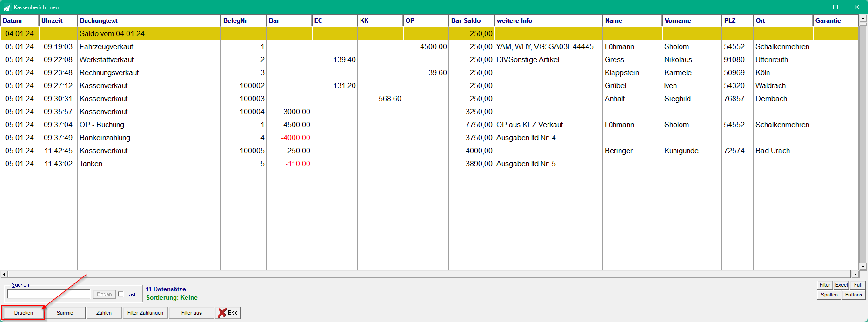
Task: Click the KK column header
Action: (x=381, y=20)
